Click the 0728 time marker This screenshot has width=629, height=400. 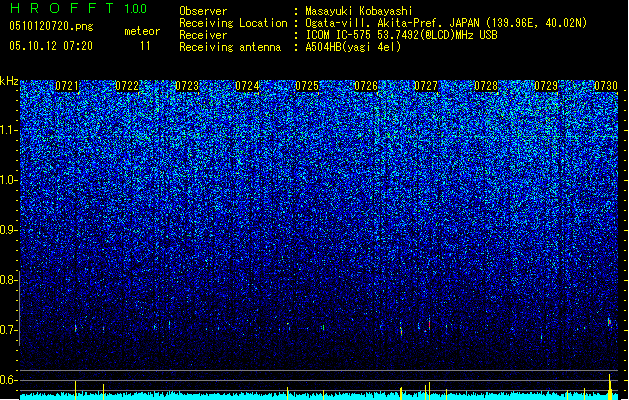(486, 86)
